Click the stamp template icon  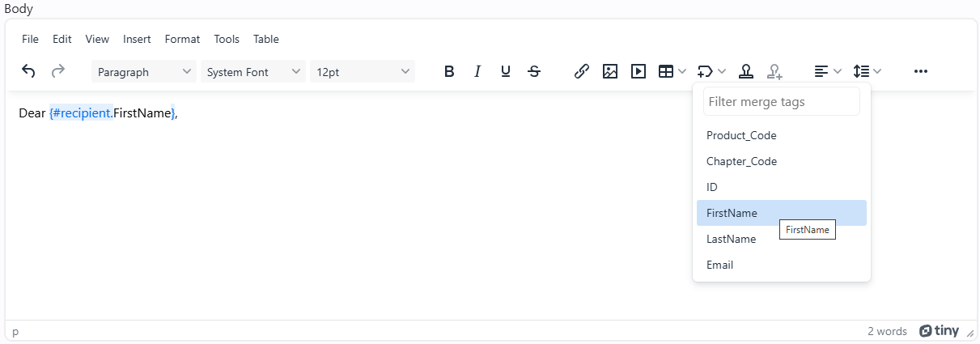[746, 71]
